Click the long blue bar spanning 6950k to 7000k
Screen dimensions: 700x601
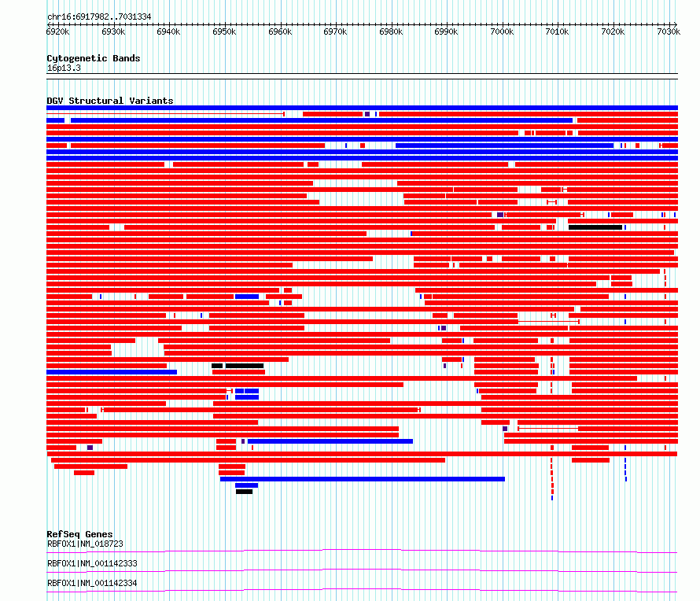363,479
